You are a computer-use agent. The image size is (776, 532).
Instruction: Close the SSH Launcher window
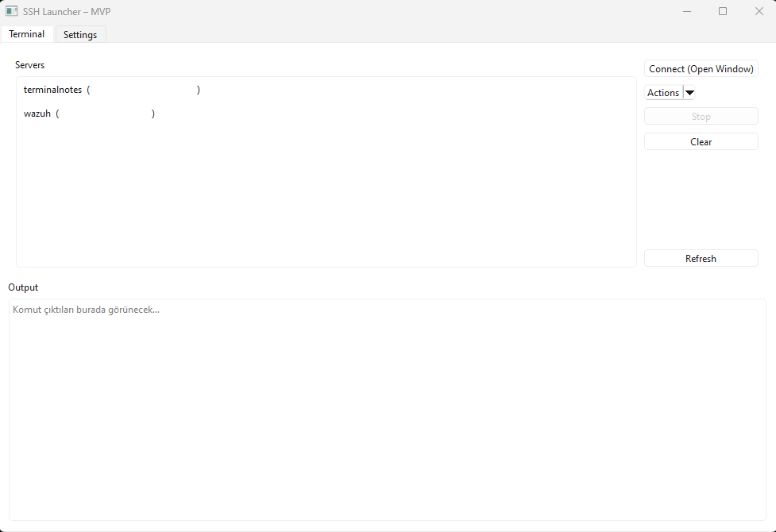click(759, 11)
